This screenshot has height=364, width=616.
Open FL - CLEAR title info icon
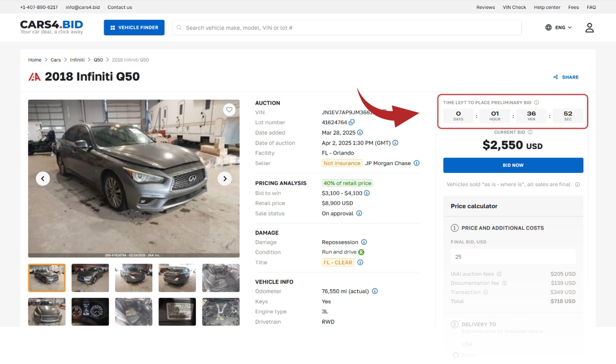360,262
